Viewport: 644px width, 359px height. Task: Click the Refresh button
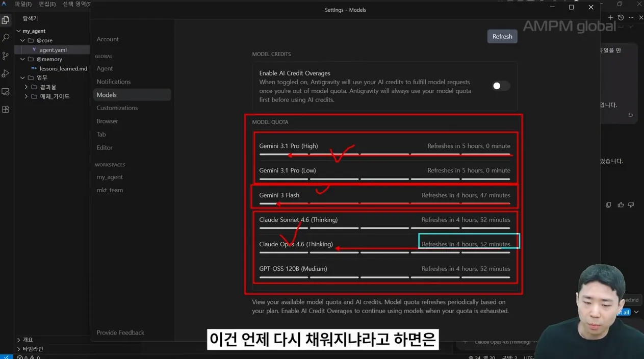[x=502, y=36]
